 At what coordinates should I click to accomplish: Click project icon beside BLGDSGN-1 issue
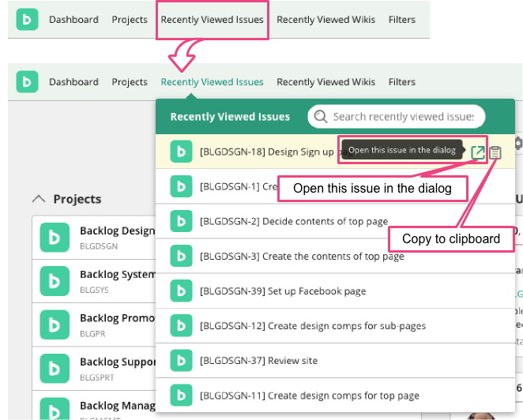[181, 186]
